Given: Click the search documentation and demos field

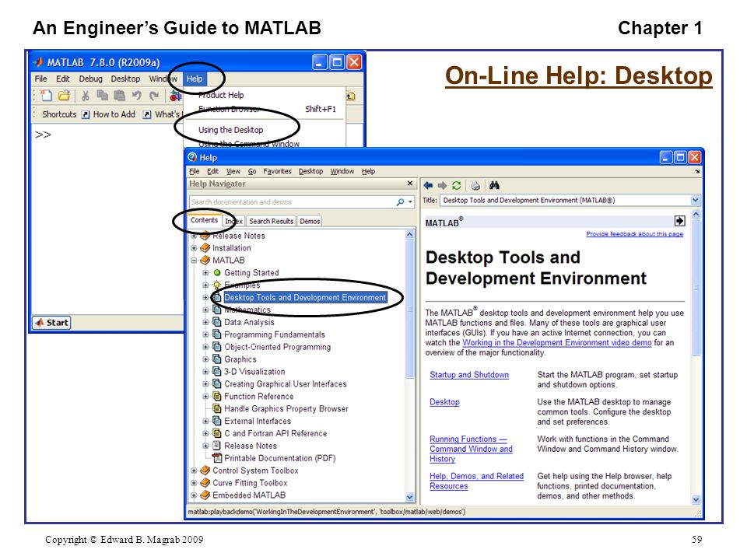Looking at the screenshot, I should [292, 202].
